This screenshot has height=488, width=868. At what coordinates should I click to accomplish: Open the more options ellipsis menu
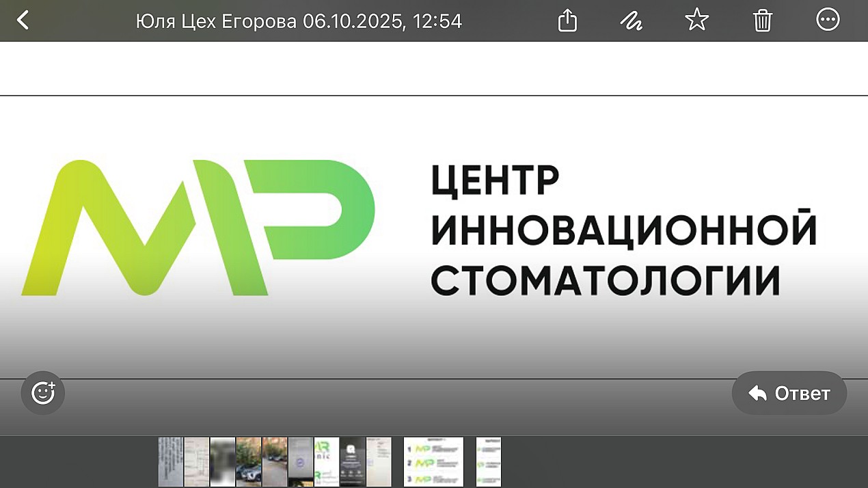tap(828, 21)
